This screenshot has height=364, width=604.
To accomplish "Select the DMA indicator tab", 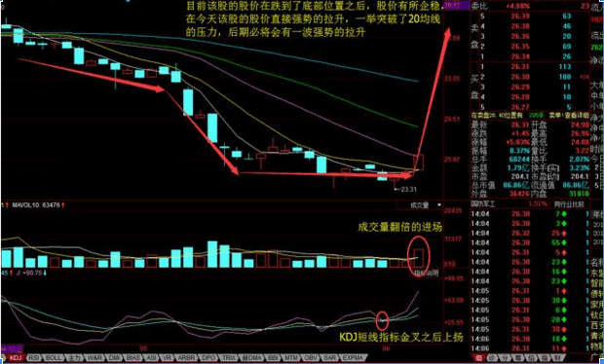I will [251, 358].
